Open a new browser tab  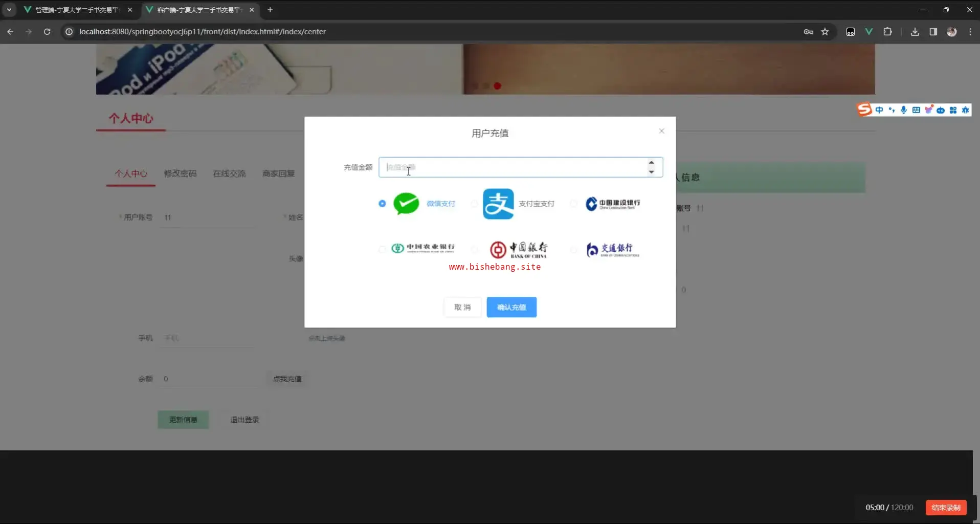[270, 10]
